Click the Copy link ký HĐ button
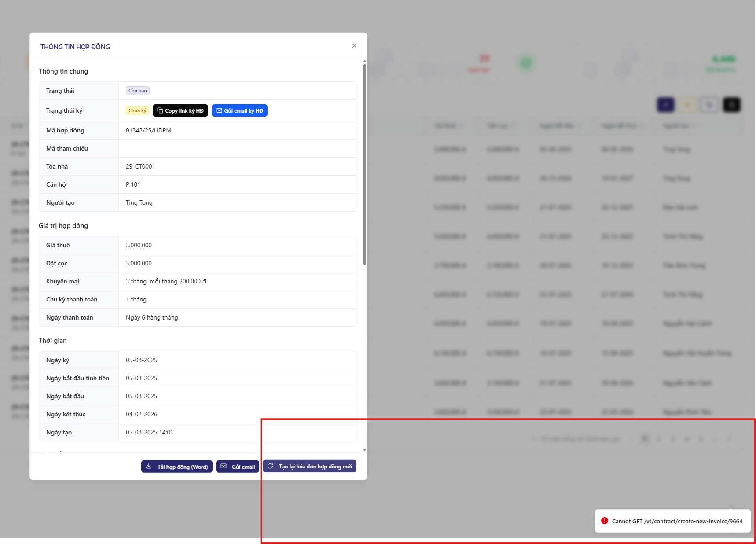The height and width of the screenshot is (544, 756). tap(180, 111)
